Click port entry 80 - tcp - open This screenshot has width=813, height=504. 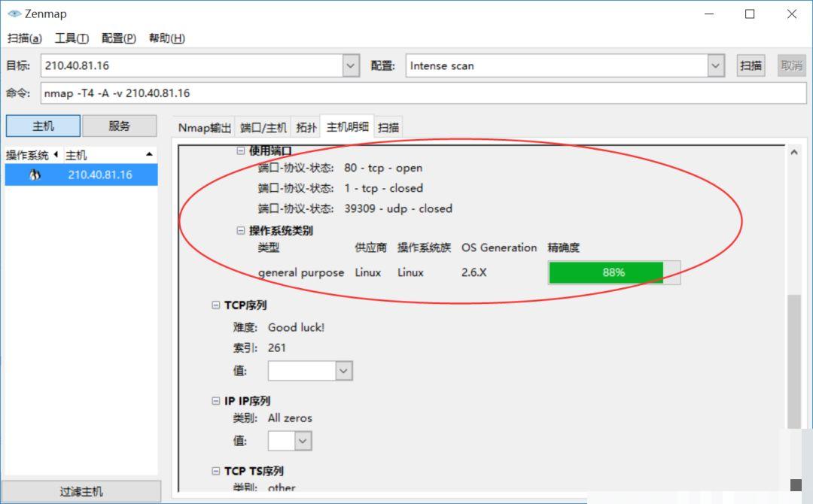coord(383,168)
